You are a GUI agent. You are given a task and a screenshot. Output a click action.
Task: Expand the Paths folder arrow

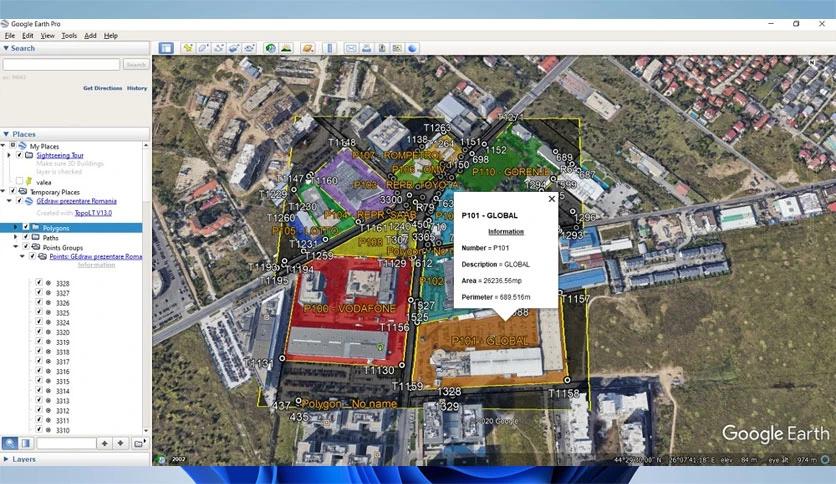click(15, 237)
